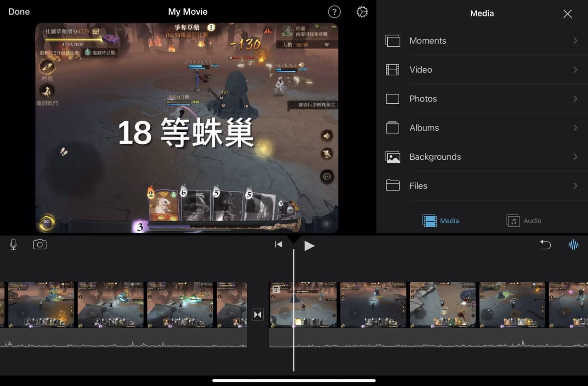The height and width of the screenshot is (386, 588).
Task: Tap Done to finish editing
Action: [x=19, y=11]
